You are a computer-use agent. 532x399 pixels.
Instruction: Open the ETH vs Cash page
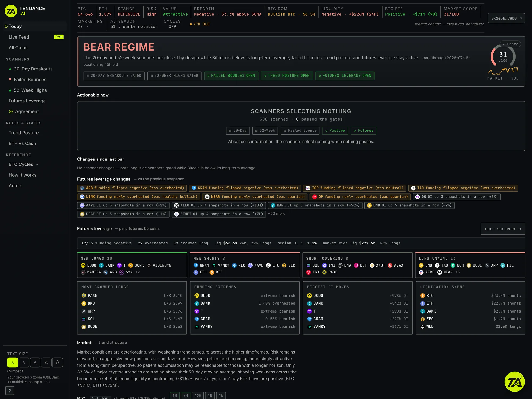[x=35, y=143]
